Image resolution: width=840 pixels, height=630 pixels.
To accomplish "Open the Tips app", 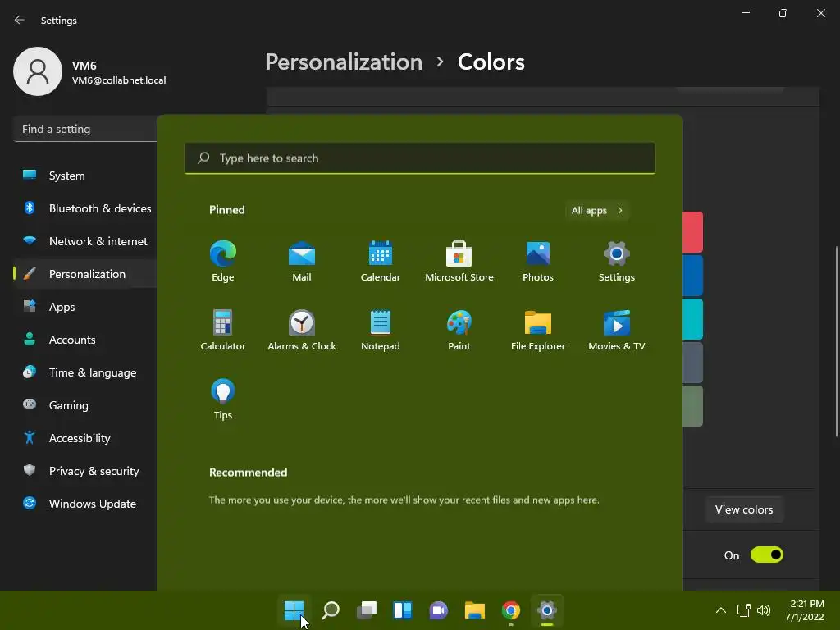I will (223, 399).
